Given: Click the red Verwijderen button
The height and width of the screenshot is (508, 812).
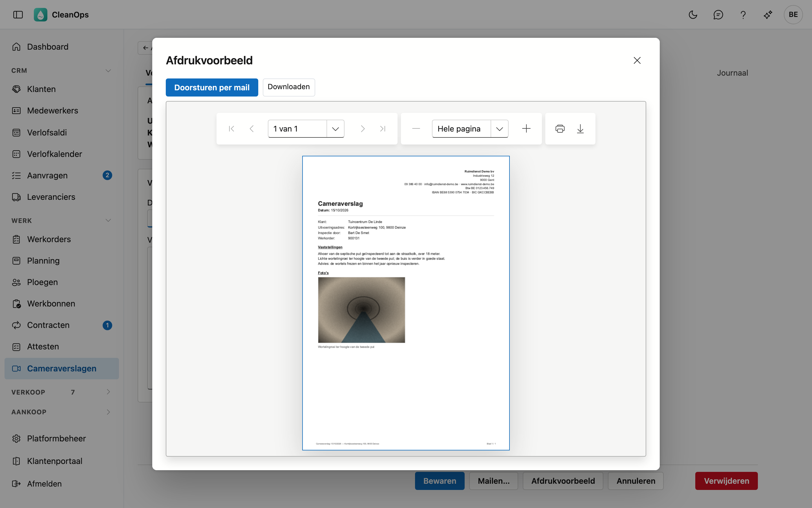Looking at the screenshot, I should [x=727, y=481].
